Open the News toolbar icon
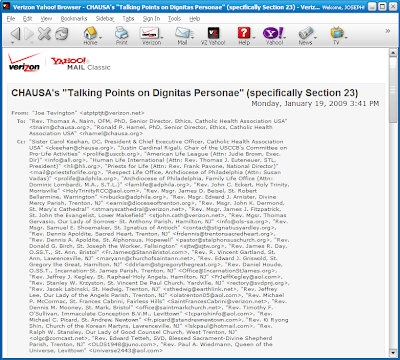The image size is (400, 360). coord(305,36)
